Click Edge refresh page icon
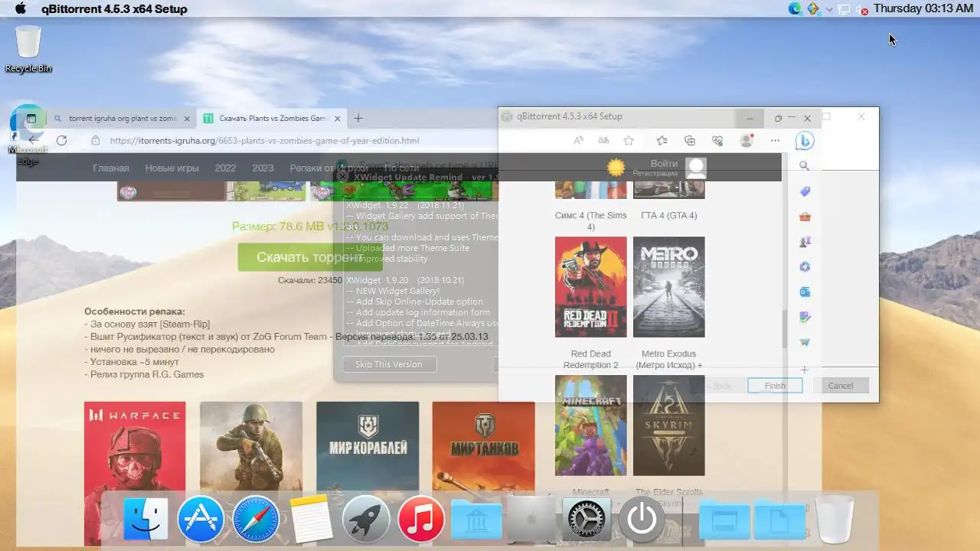This screenshot has height=551, width=980. (x=61, y=140)
